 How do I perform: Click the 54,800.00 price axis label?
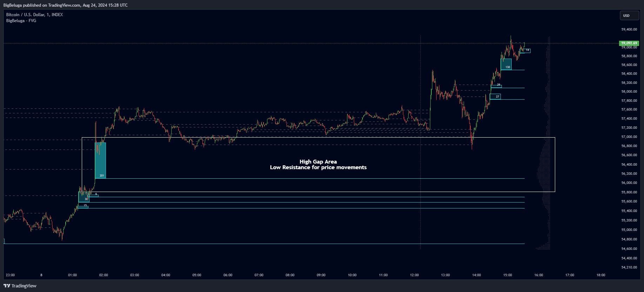point(629,239)
